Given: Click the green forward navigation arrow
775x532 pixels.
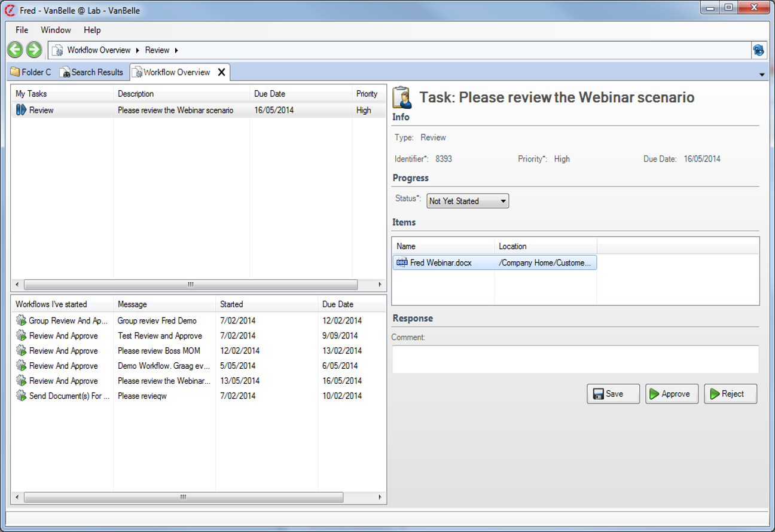Looking at the screenshot, I should 34,50.
